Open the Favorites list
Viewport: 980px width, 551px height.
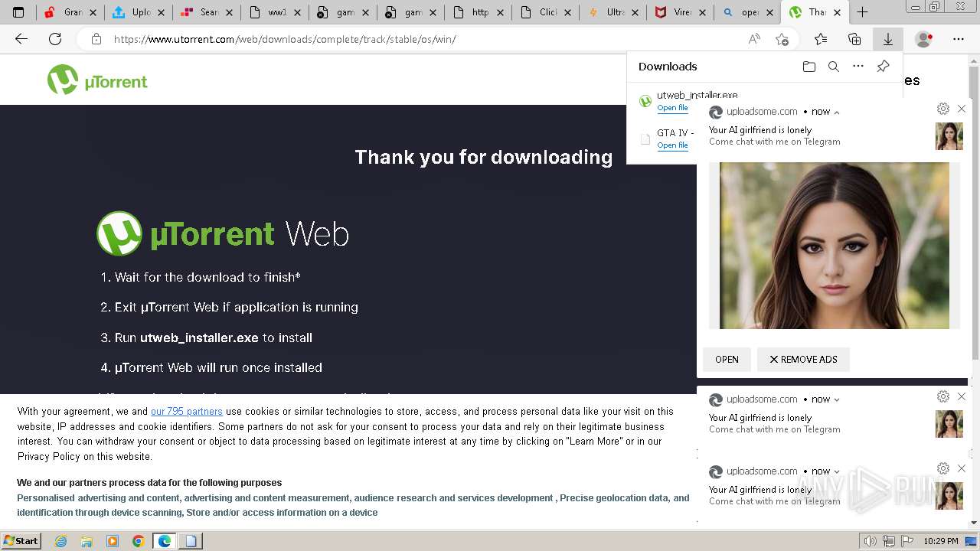pyautogui.click(x=821, y=39)
